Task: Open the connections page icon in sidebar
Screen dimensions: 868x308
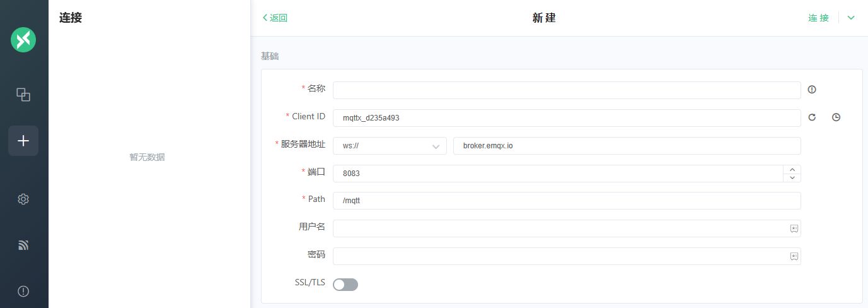Action: click(x=23, y=95)
